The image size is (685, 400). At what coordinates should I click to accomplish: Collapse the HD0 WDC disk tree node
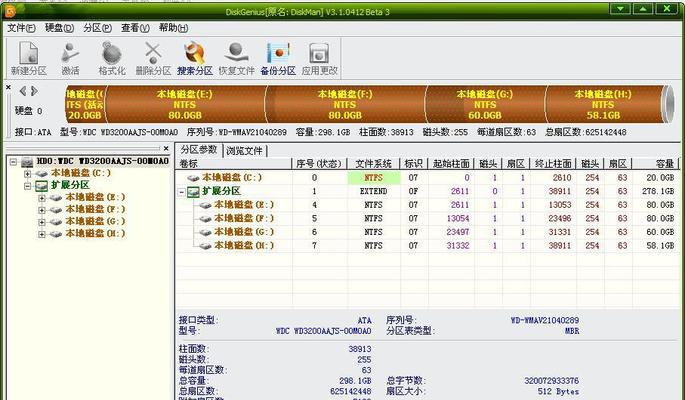point(13,162)
